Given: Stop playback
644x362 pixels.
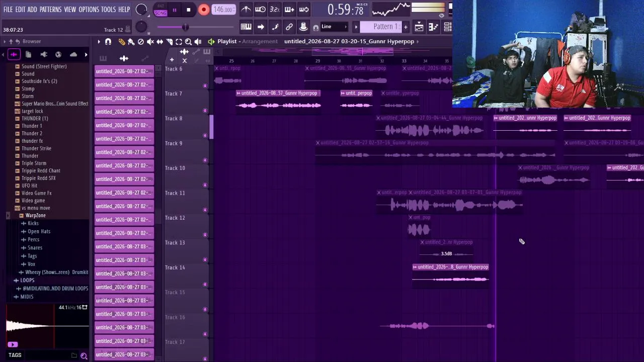Looking at the screenshot, I should coord(189,10).
